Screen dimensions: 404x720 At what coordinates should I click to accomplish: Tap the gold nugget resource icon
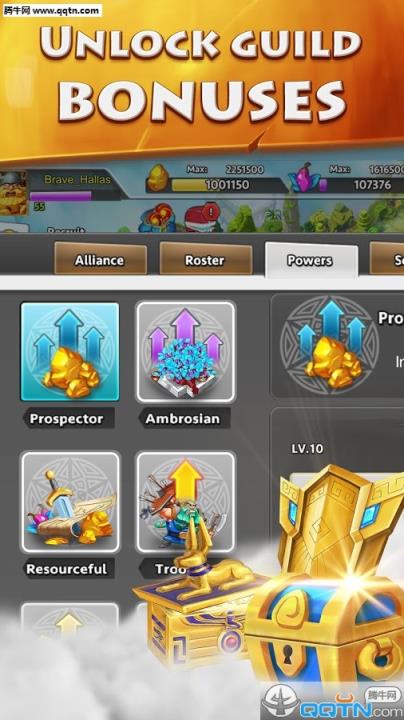click(159, 178)
